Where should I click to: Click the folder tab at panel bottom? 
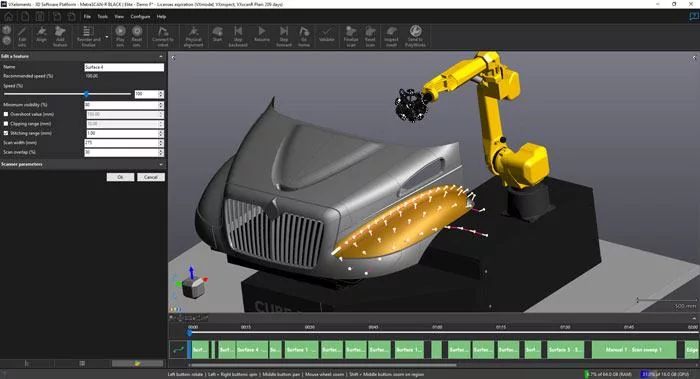tap(137, 363)
